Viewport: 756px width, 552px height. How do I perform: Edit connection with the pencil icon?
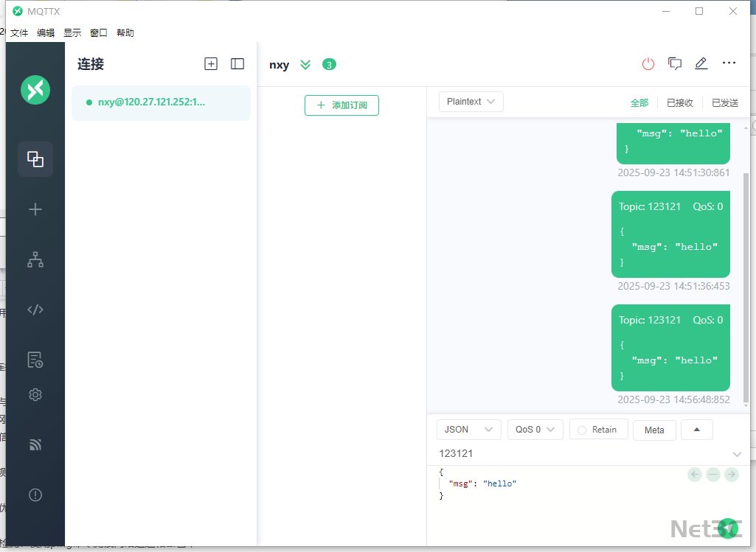tap(701, 63)
